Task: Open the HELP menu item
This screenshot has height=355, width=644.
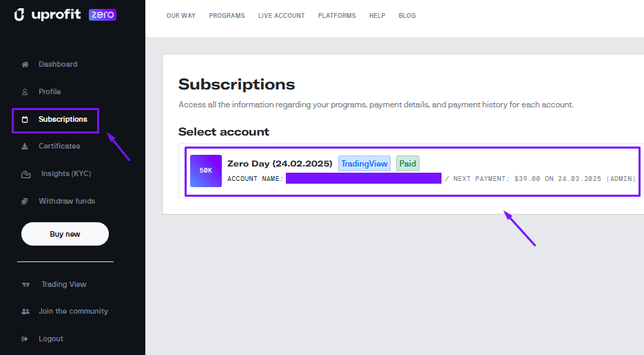Action: click(x=377, y=16)
